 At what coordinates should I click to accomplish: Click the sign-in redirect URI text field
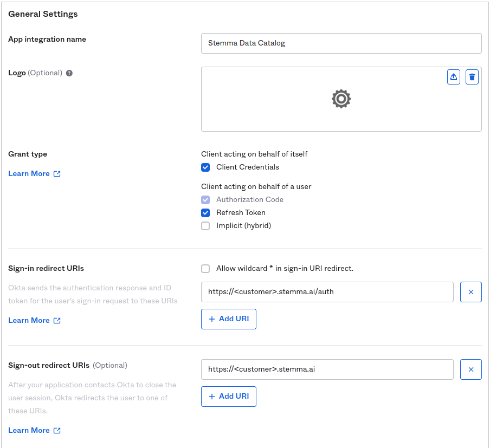tap(327, 292)
